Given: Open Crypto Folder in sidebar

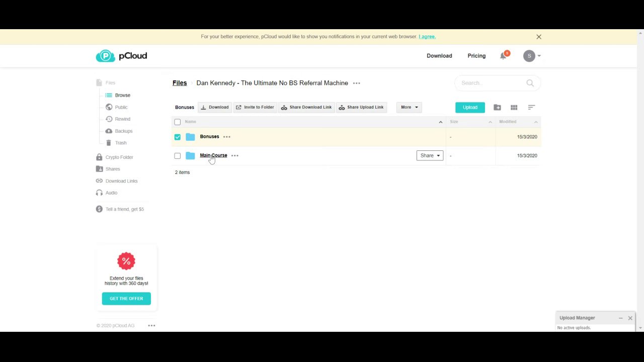Looking at the screenshot, I should (x=115, y=157).
